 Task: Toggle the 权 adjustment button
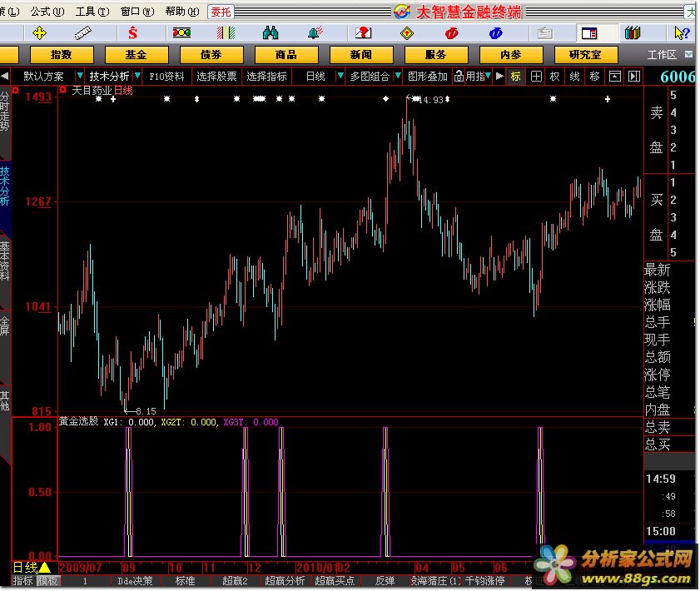554,77
